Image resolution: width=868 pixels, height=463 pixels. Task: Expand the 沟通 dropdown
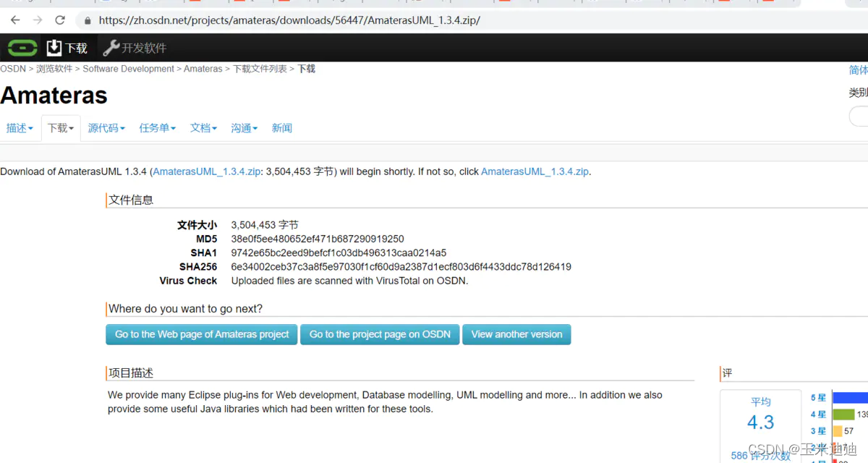pos(244,128)
